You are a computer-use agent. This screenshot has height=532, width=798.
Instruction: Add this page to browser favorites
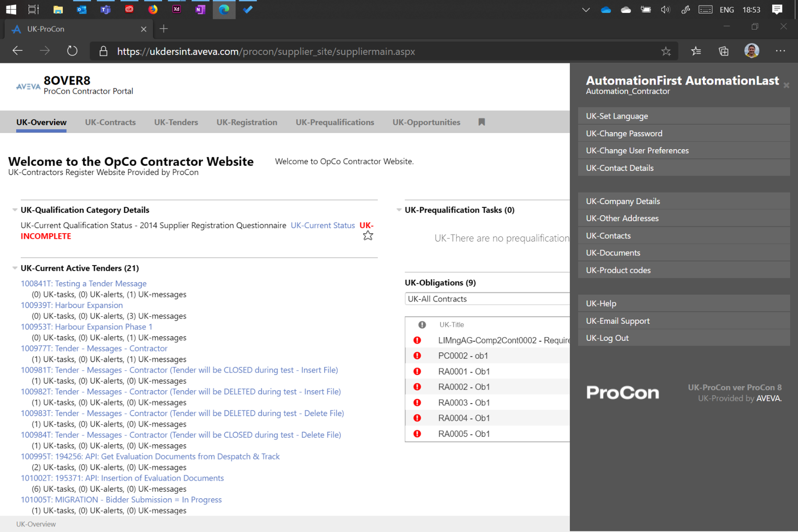tap(665, 51)
